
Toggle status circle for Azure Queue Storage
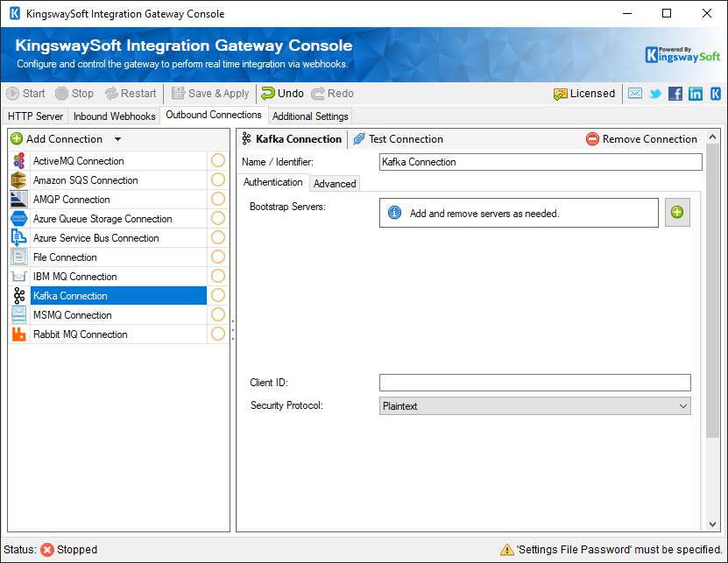[218, 218]
